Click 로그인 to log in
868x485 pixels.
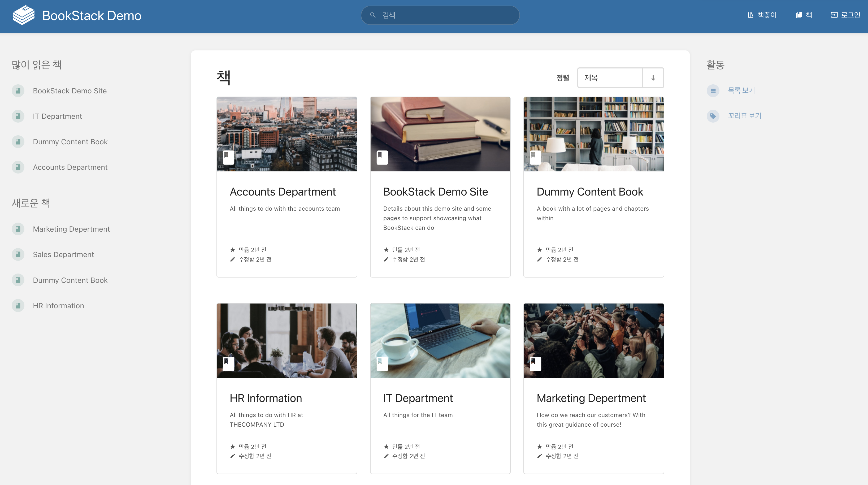[x=845, y=15]
